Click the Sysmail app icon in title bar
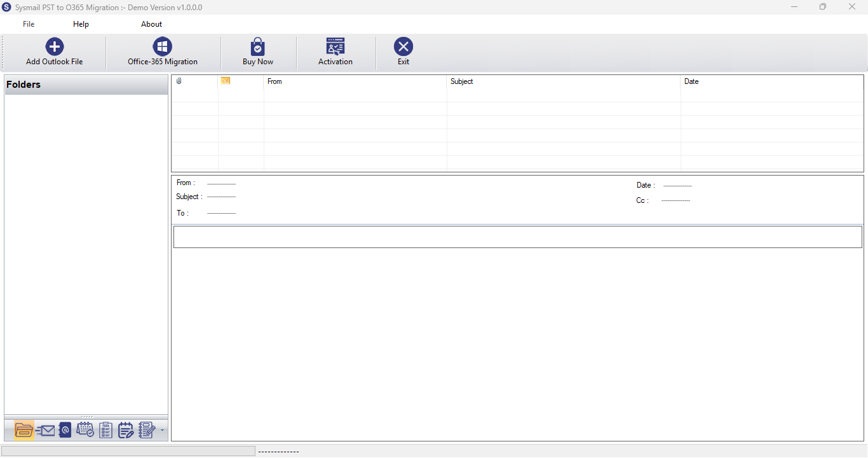Screen dimensions: 868x458 point(7,7)
